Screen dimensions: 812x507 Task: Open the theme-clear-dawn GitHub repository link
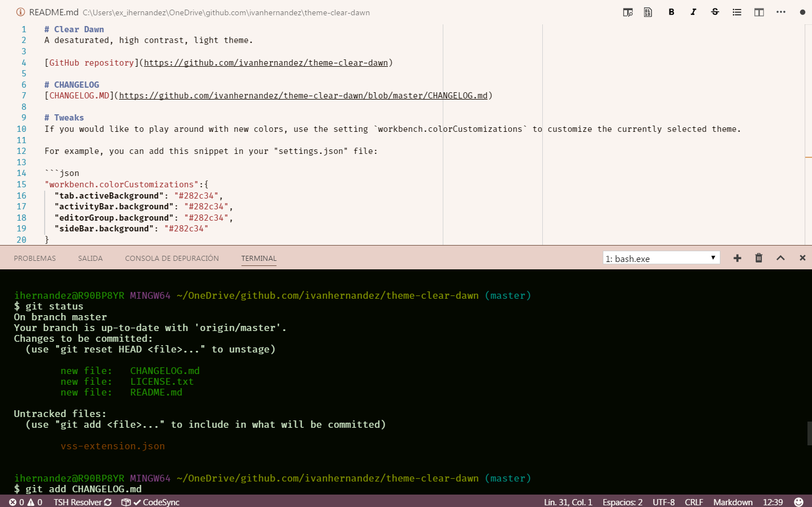[x=266, y=63]
